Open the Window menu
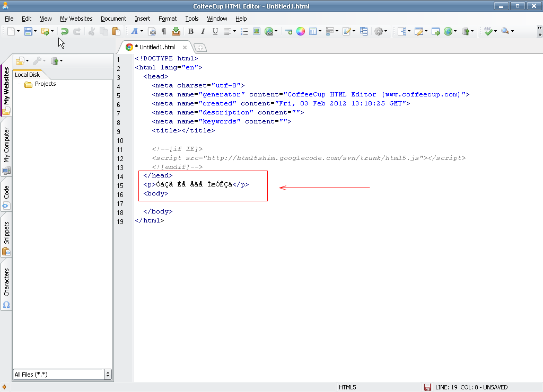This screenshot has height=392, width=543. pos(217,19)
